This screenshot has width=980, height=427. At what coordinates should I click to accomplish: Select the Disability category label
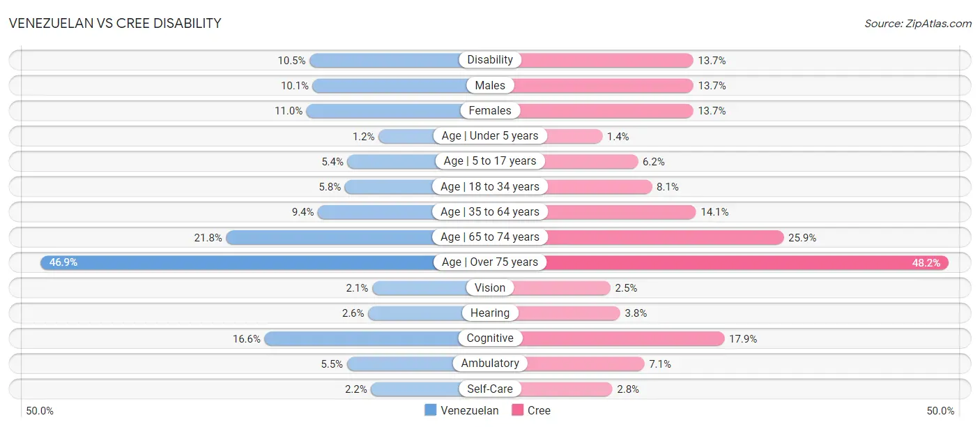click(490, 60)
